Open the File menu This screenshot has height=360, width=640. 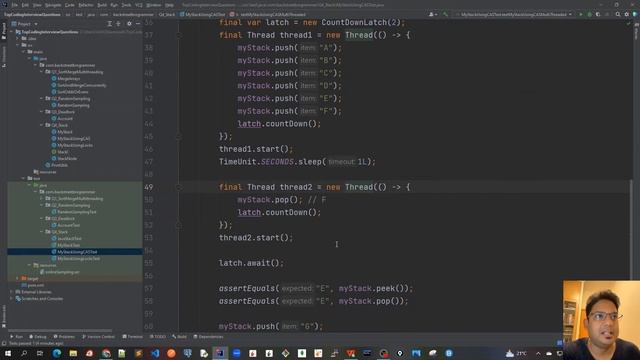point(15,5)
